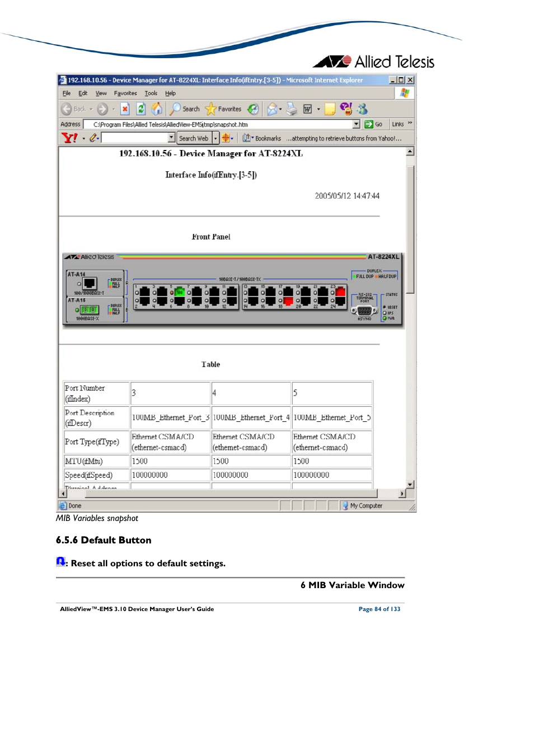The height and width of the screenshot is (756, 534).
Task: Click the Search Web button
Action: point(194,138)
